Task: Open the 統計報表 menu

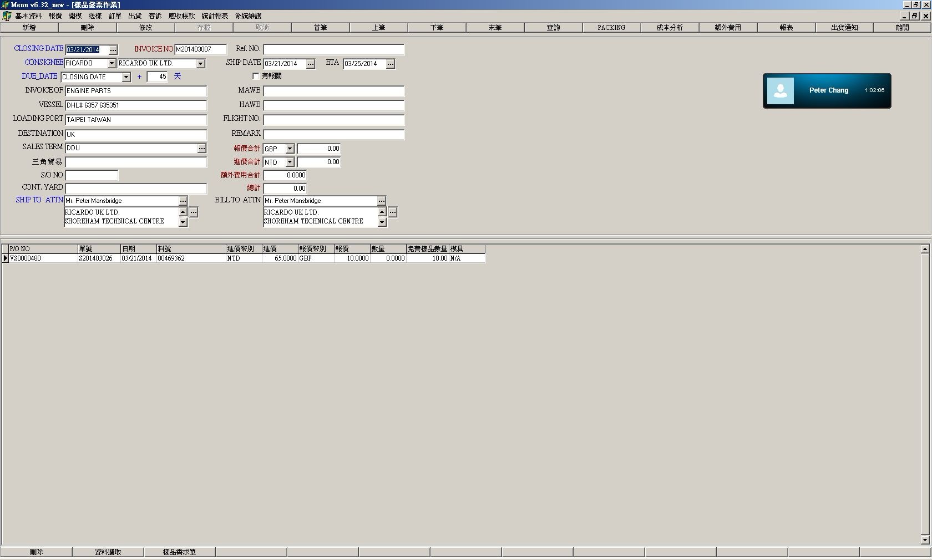Action: click(215, 16)
